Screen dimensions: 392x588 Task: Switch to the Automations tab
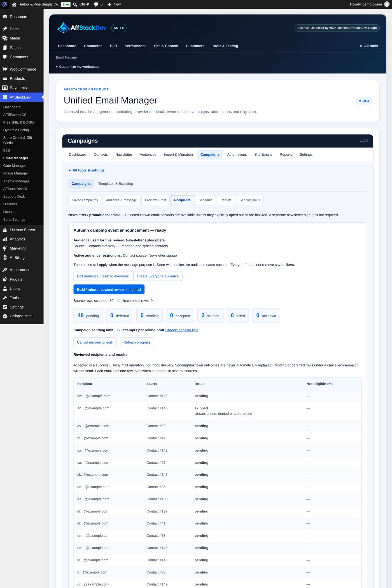[x=237, y=155]
